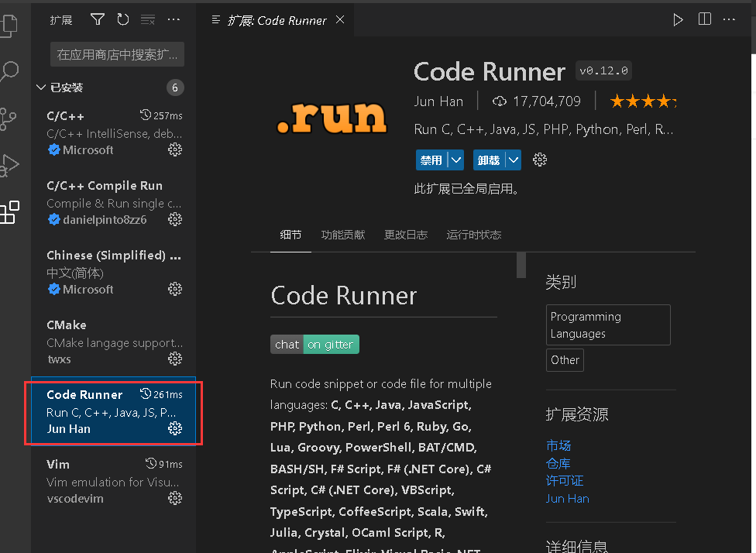Viewport: 756px width, 553px height.
Task: Open the 市场 resource link
Action: coord(558,445)
